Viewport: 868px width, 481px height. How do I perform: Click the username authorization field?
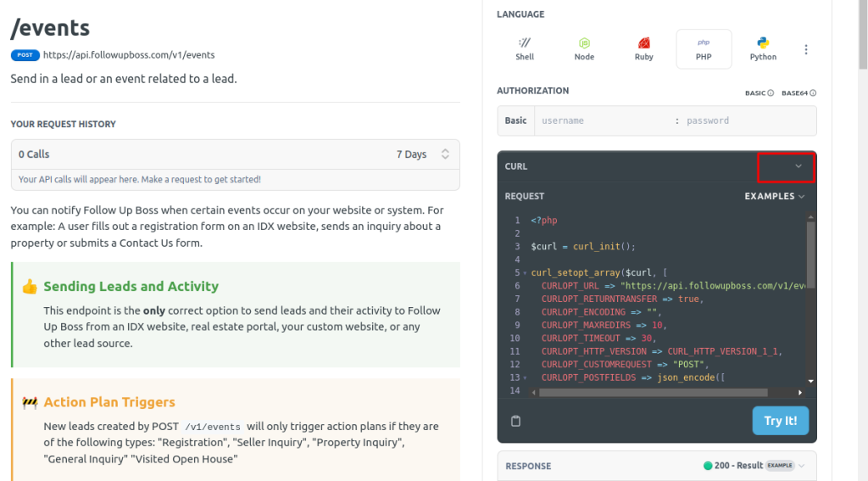[602, 120]
